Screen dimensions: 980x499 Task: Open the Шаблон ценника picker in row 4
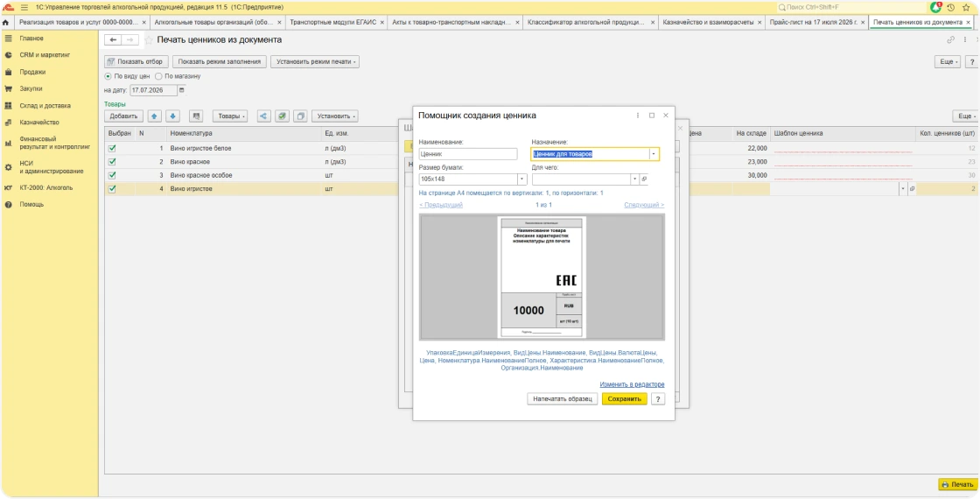coord(912,189)
